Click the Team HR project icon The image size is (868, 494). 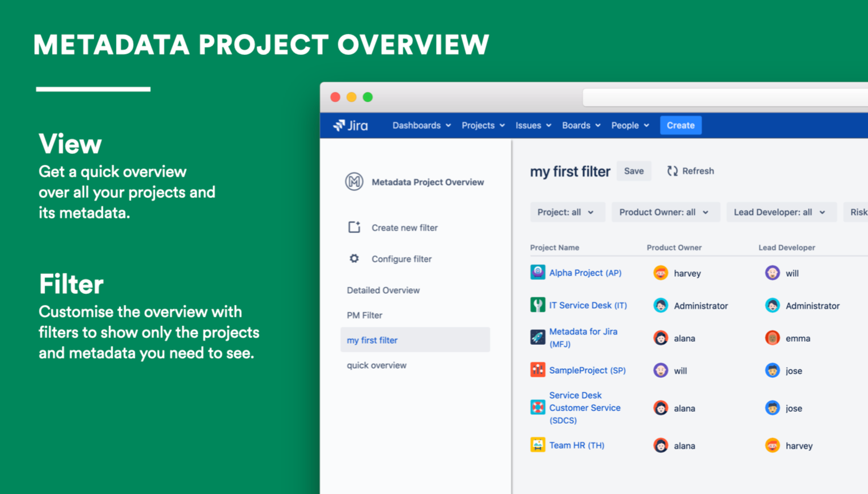538,445
